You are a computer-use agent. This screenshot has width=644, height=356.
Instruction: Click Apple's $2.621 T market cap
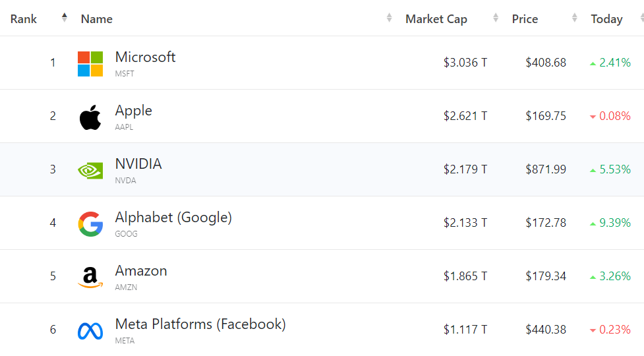(465, 116)
